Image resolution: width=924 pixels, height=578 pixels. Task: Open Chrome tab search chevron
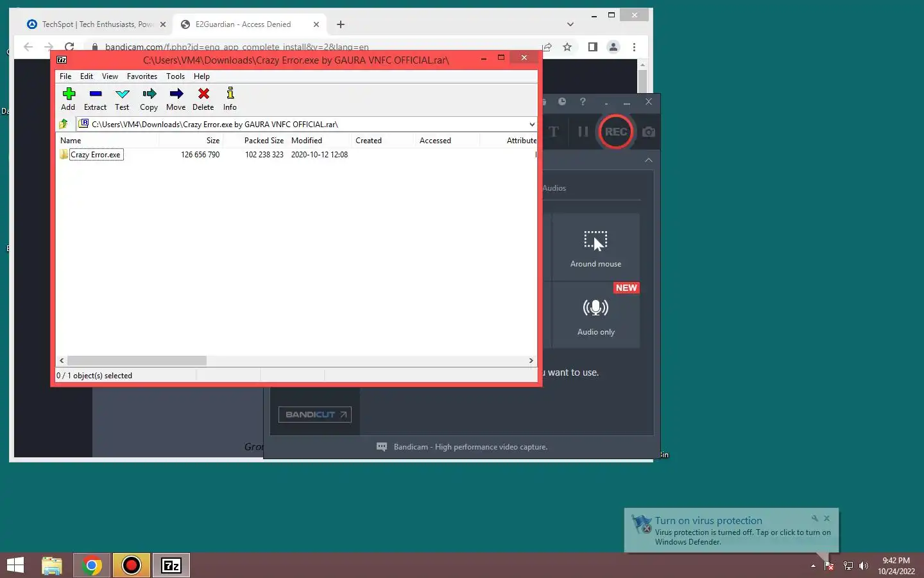point(570,24)
